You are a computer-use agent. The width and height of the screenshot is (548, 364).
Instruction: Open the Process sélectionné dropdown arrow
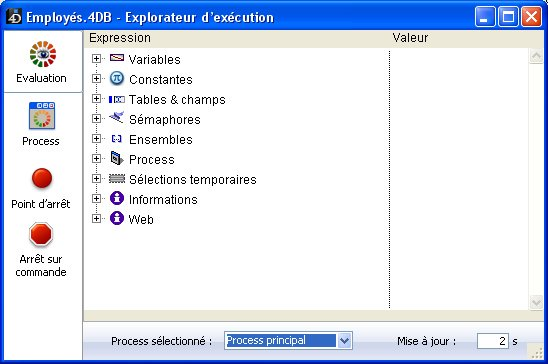tap(344, 341)
